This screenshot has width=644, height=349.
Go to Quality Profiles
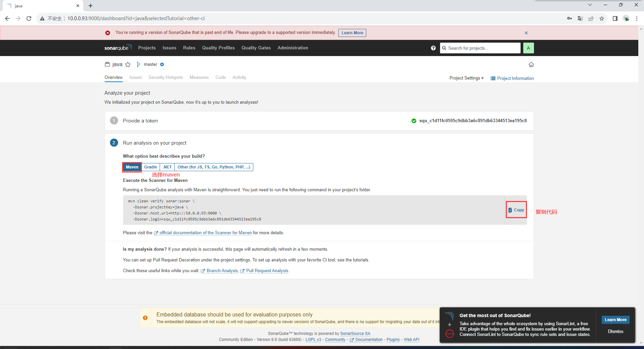pos(218,48)
